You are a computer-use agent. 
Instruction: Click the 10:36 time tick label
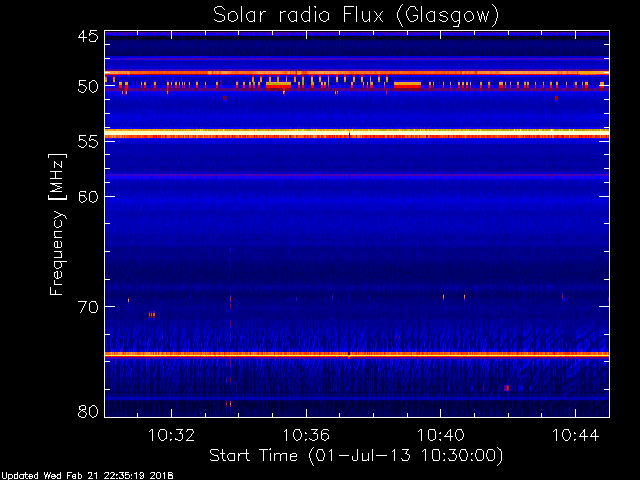click(x=306, y=435)
